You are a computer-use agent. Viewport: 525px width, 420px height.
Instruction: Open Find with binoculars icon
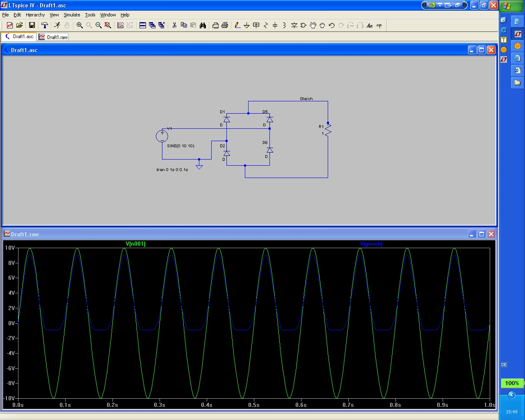pos(203,25)
